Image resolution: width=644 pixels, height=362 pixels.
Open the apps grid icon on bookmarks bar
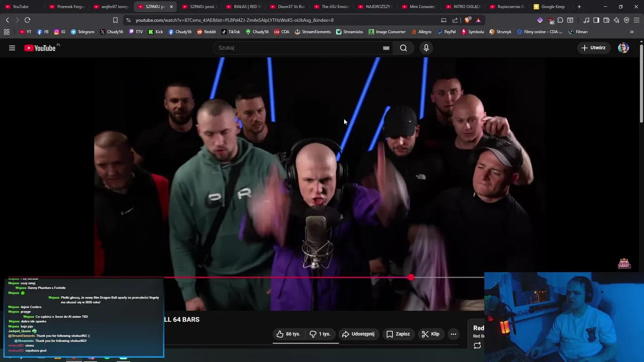pos(7,32)
